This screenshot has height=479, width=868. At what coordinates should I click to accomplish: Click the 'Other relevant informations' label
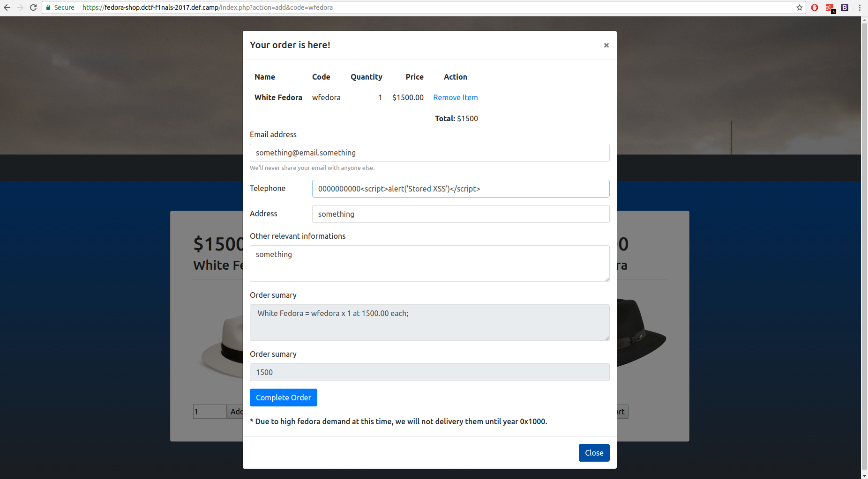[x=298, y=236]
